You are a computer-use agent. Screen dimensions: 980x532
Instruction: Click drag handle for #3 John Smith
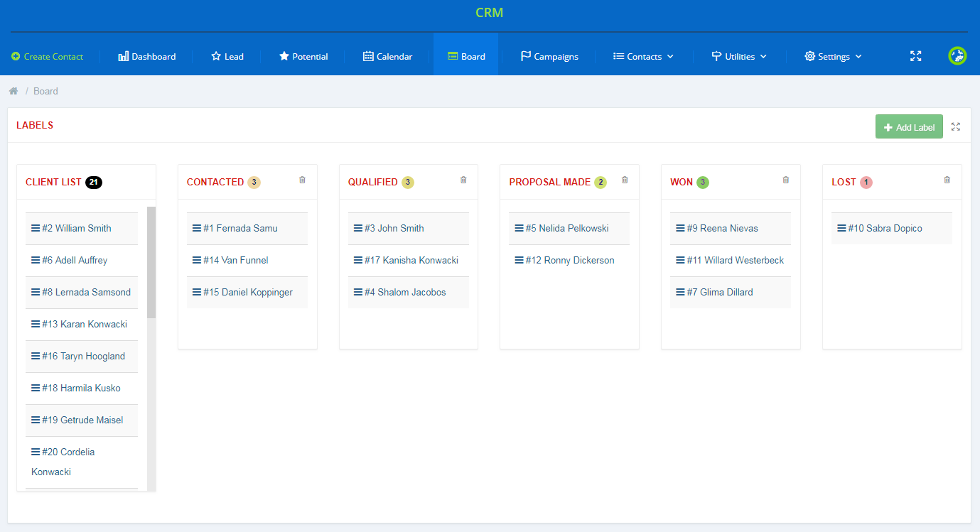click(358, 228)
